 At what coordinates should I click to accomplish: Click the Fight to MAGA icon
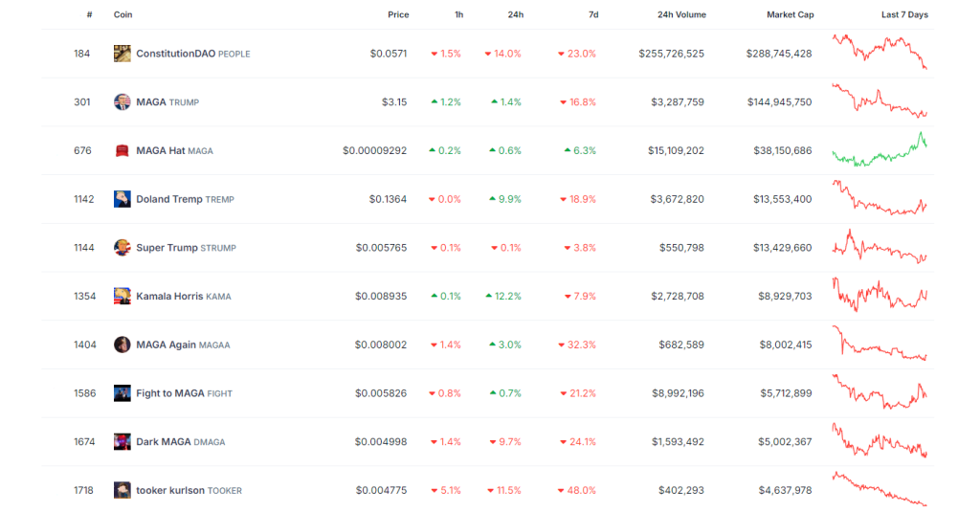[122, 393]
